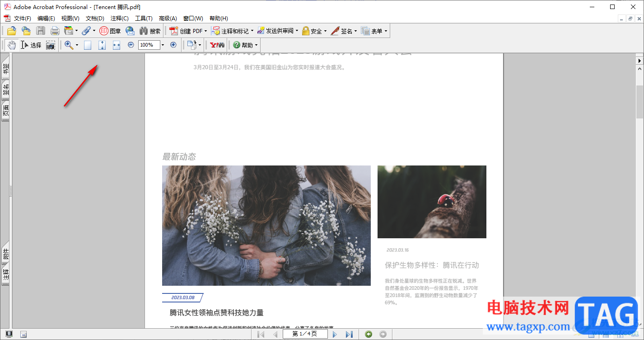
Task: Click the zoom out minus button
Action: (x=131, y=45)
